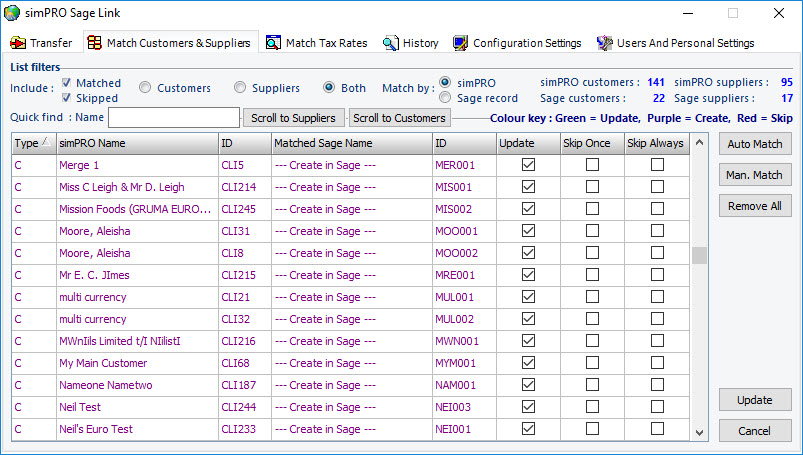Click the Remove All button
Image resolution: width=803 pixels, height=455 pixels.
coord(755,206)
